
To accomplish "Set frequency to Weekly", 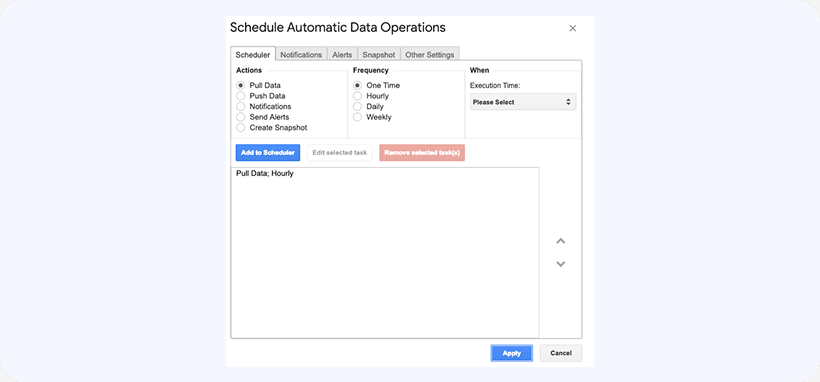I will click(x=358, y=117).
